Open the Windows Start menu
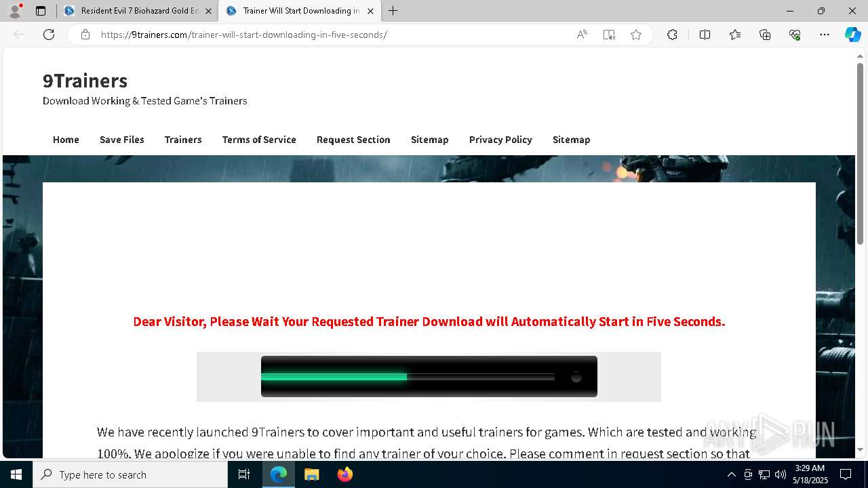868x488 pixels. (x=16, y=474)
